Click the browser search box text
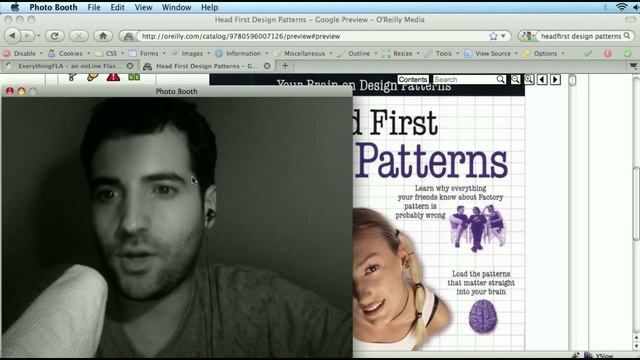The height and width of the screenshot is (360, 640). click(x=580, y=36)
